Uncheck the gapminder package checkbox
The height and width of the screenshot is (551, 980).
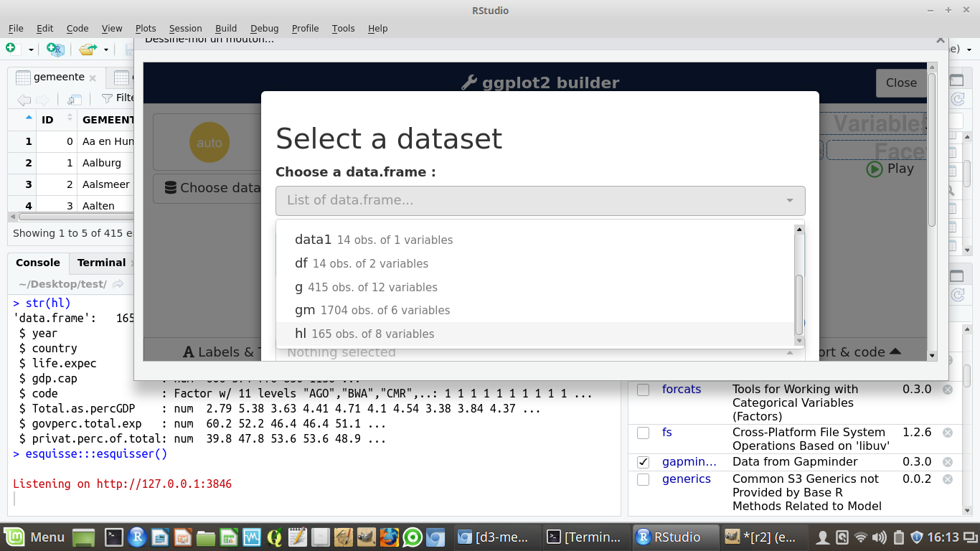tap(644, 462)
